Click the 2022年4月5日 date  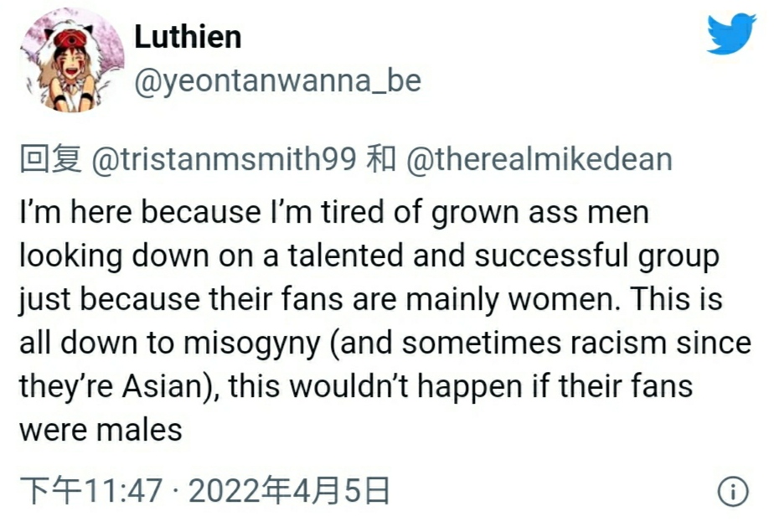pyautogui.click(x=289, y=491)
